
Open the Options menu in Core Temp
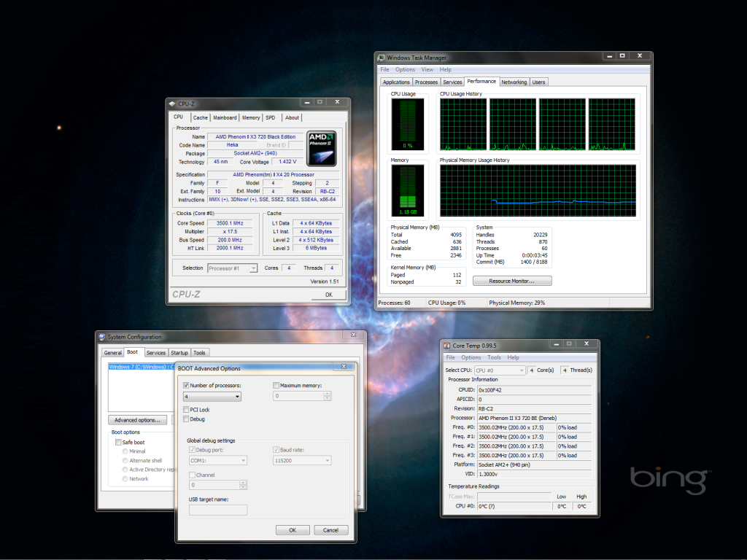[x=471, y=357]
